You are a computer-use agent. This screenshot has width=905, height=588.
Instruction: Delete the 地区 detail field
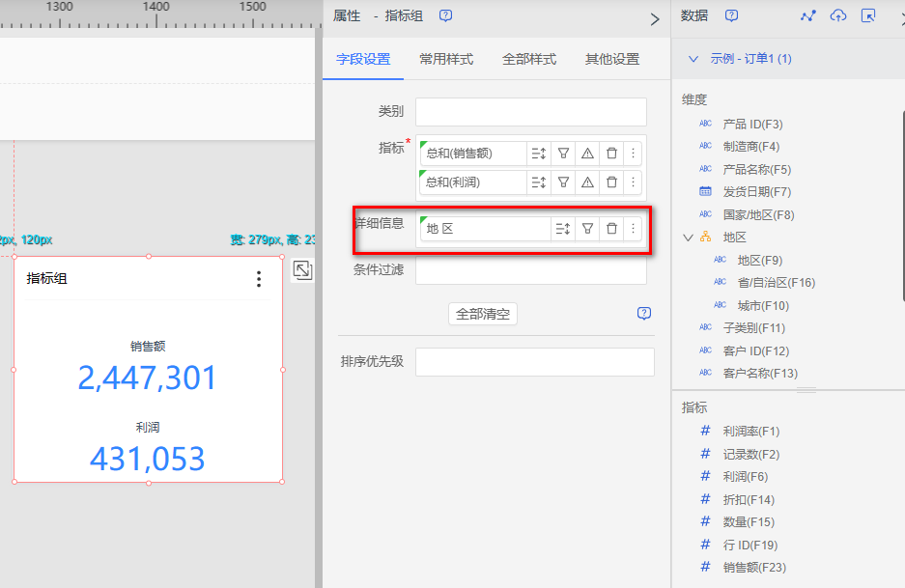click(611, 229)
